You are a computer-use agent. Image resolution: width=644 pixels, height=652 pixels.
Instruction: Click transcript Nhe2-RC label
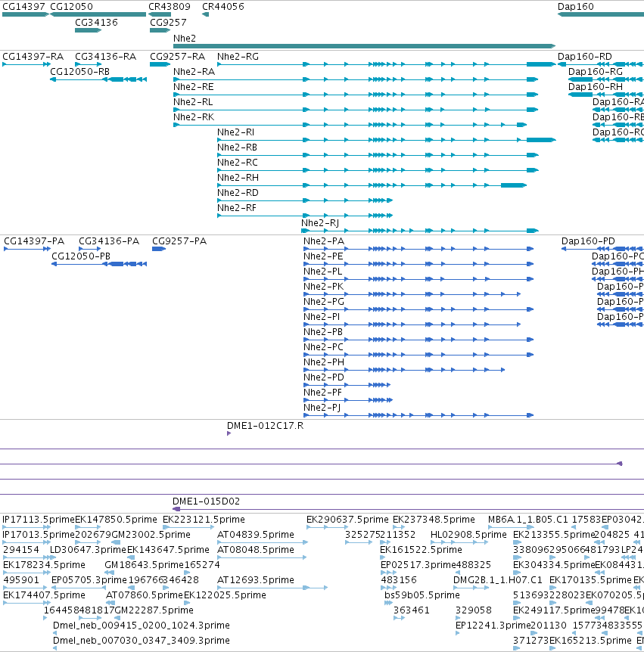238,162
